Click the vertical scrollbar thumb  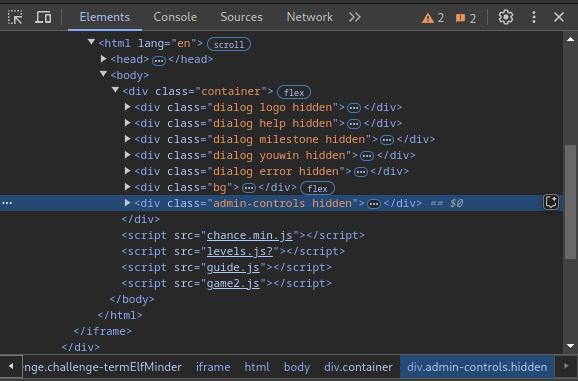(x=570, y=202)
